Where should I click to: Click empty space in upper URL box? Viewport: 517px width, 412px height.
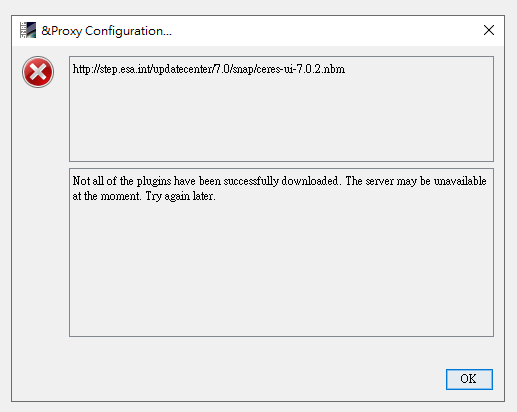coord(281,120)
